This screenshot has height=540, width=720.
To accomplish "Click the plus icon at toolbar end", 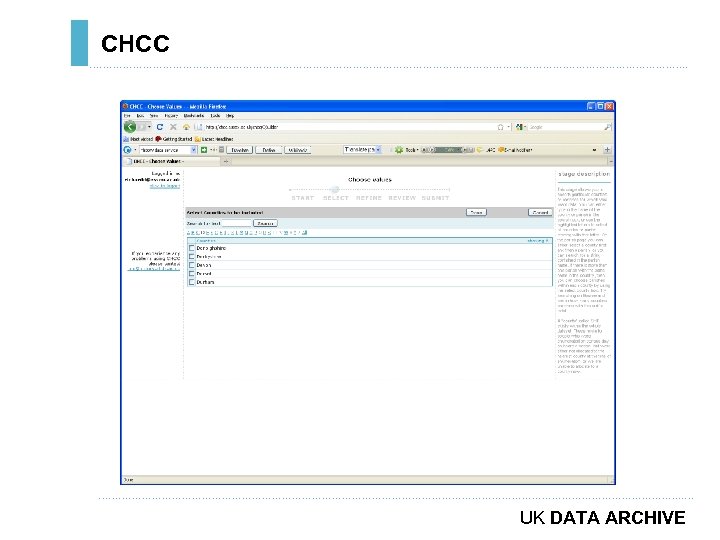I will point(607,150).
